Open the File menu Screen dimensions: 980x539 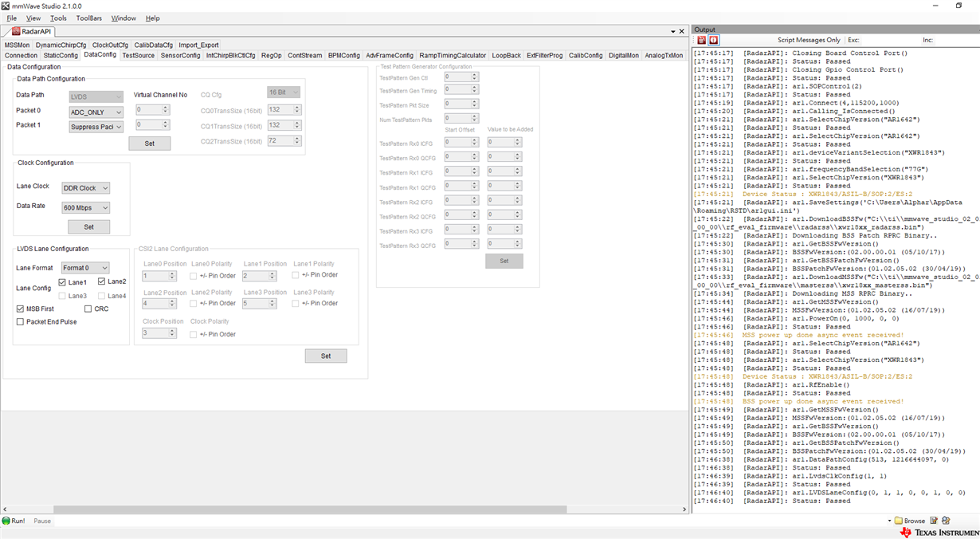tap(11, 18)
